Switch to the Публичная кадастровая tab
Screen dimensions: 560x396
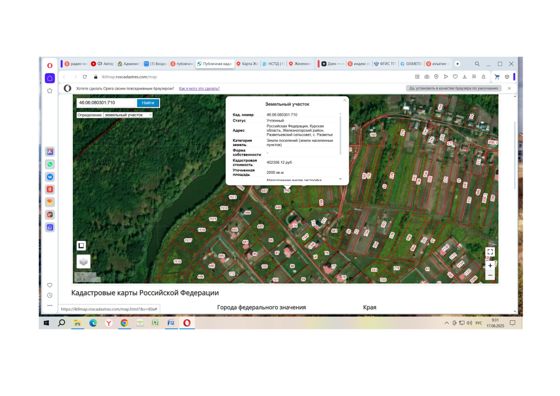coord(215,64)
